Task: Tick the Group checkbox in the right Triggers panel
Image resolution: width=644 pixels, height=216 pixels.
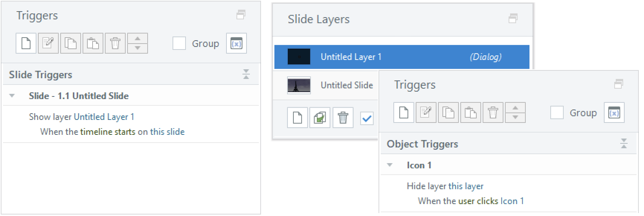Action: 557,112
